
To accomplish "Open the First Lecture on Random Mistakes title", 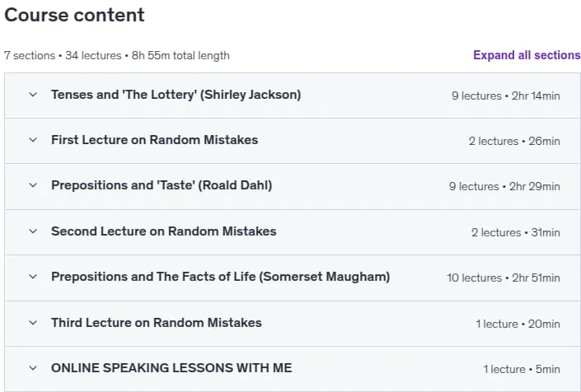I will 154,140.
